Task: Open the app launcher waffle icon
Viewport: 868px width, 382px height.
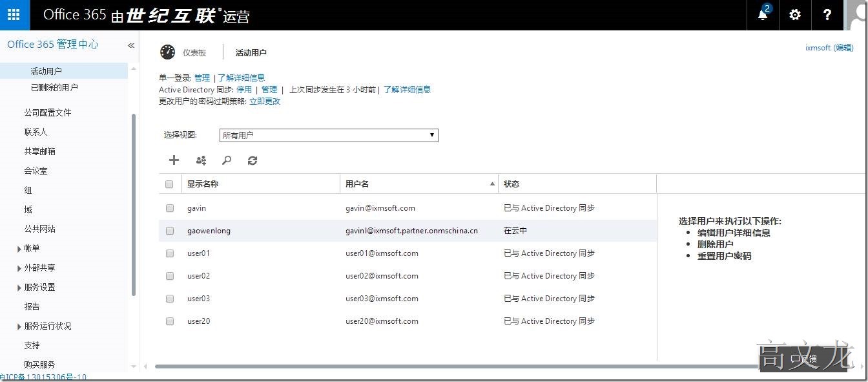Action: coord(14,15)
